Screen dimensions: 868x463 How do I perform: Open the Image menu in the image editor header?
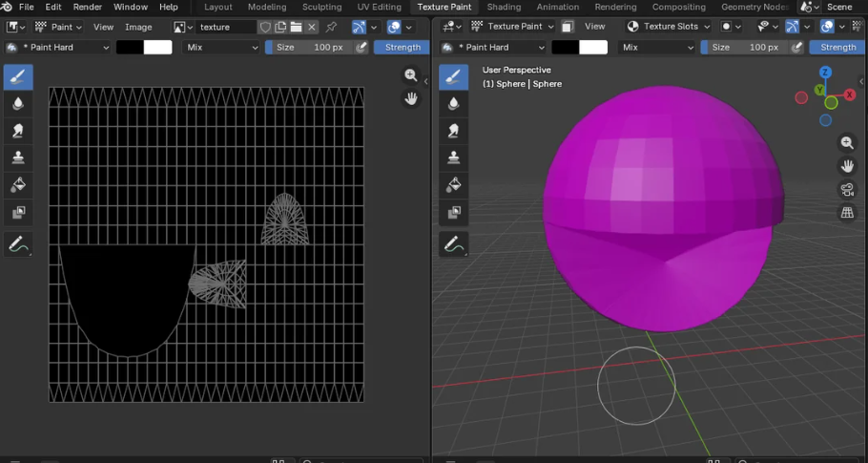[138, 27]
